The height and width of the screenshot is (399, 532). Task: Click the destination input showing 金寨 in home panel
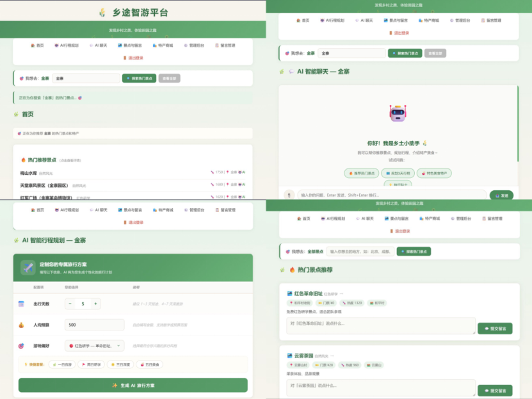86,78
